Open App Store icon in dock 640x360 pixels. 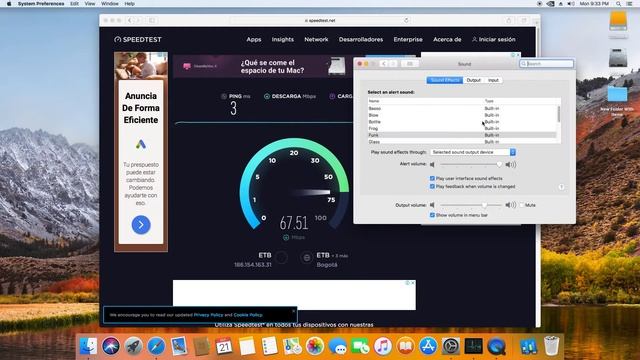[x=428, y=347]
